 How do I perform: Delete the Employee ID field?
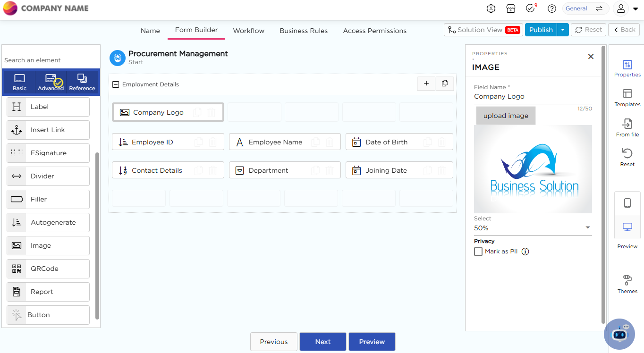pos(213,142)
